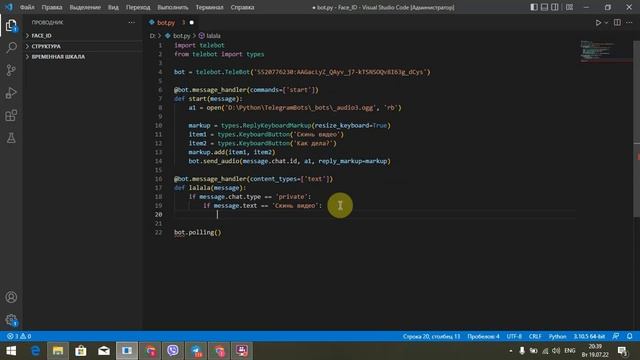Open the volume control in system tray
Viewport: 640px width, 360px height.
pyautogui.click(x=556, y=351)
